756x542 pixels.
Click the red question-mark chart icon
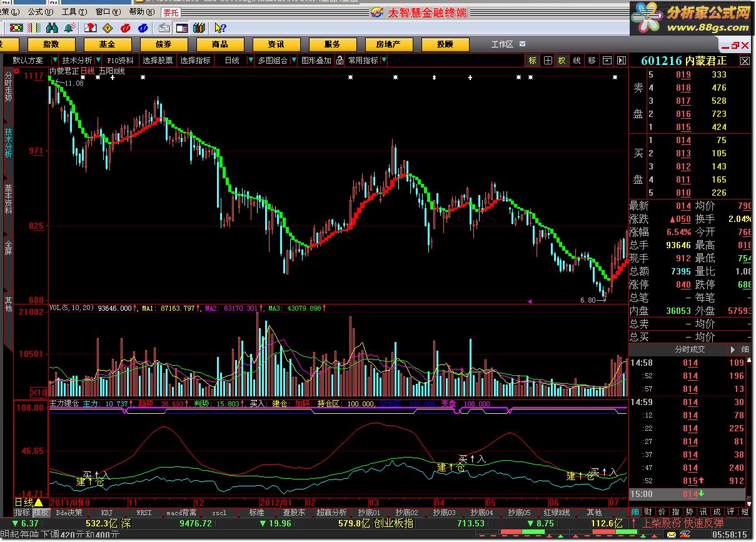[x=91, y=28]
